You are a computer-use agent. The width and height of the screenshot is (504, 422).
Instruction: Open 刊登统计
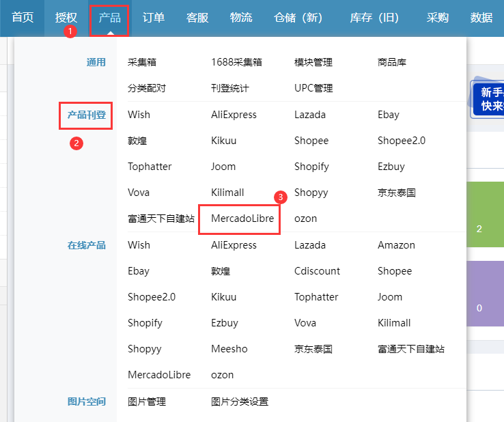coord(230,88)
